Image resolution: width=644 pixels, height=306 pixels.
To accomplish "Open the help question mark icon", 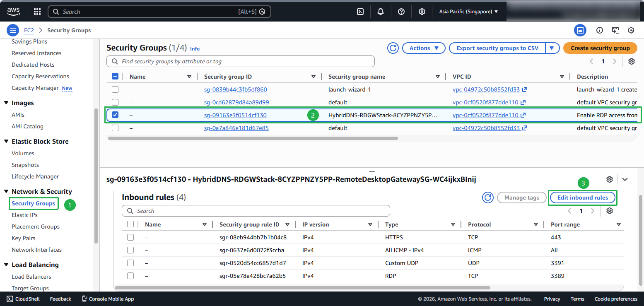I will 401,12.
